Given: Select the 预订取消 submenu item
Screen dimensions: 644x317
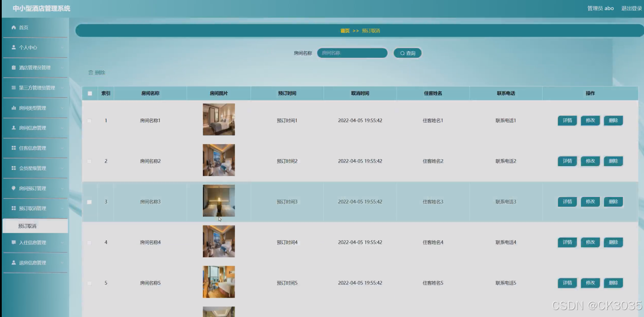Looking at the screenshot, I should pyautogui.click(x=35, y=226).
